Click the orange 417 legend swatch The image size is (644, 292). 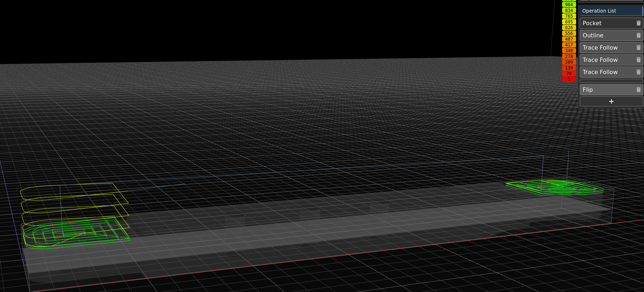click(569, 45)
